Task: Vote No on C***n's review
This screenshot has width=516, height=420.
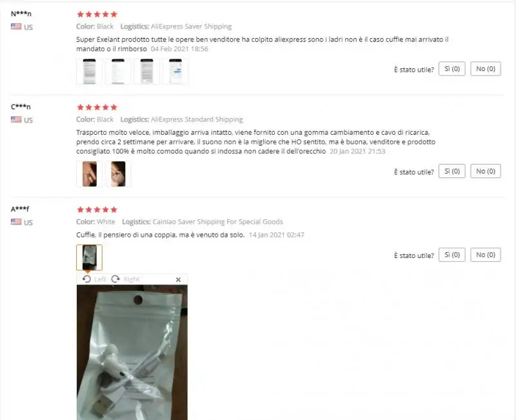Action: (486, 171)
